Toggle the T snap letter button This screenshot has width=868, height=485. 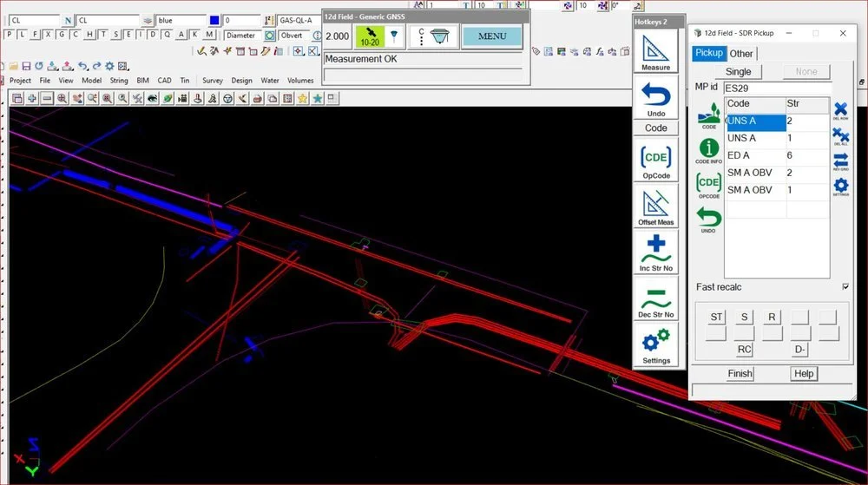[103, 35]
